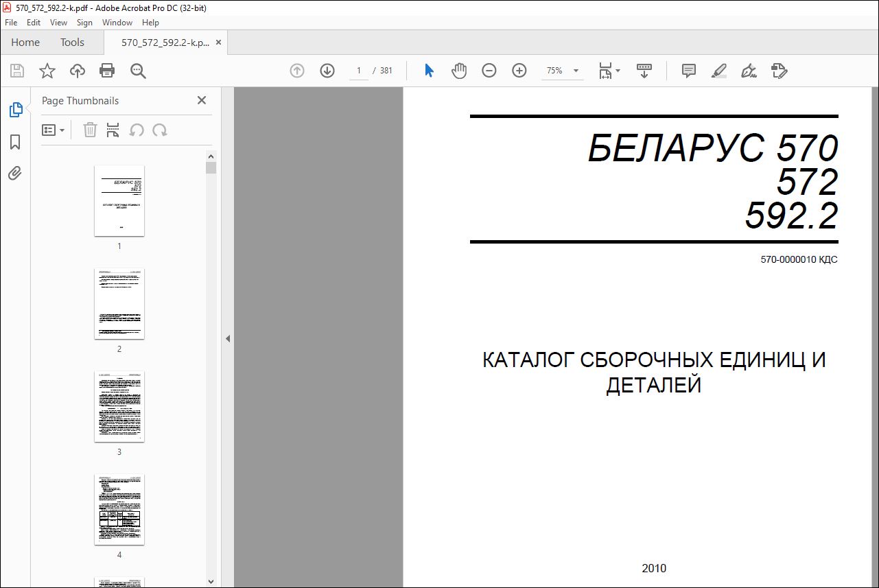Activate the Hand pan tool
Viewport: 879px width, 588px height.
tap(459, 71)
